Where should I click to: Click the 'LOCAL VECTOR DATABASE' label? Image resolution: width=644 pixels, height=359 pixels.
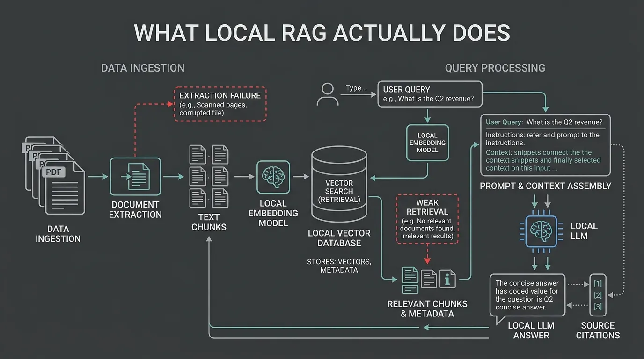click(x=339, y=238)
